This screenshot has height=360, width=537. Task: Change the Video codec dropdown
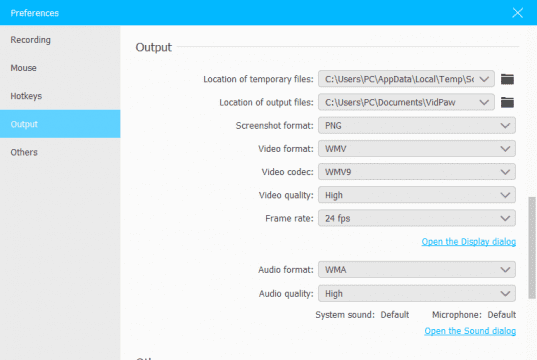coord(417,172)
